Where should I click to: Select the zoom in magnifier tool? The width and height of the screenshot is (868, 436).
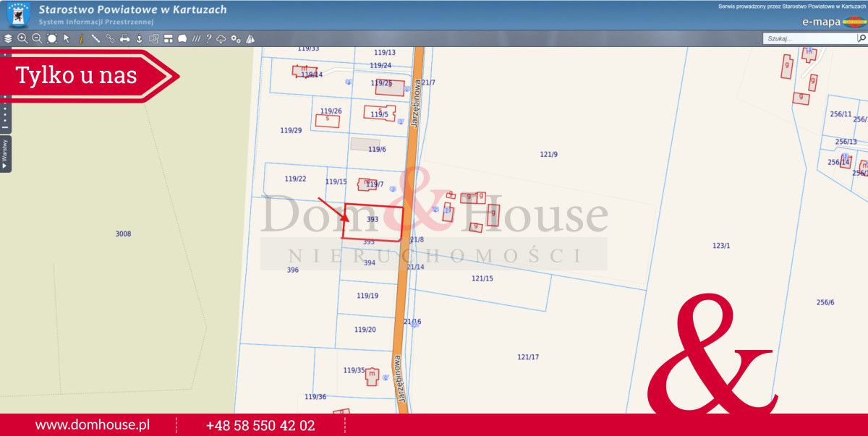point(22,38)
